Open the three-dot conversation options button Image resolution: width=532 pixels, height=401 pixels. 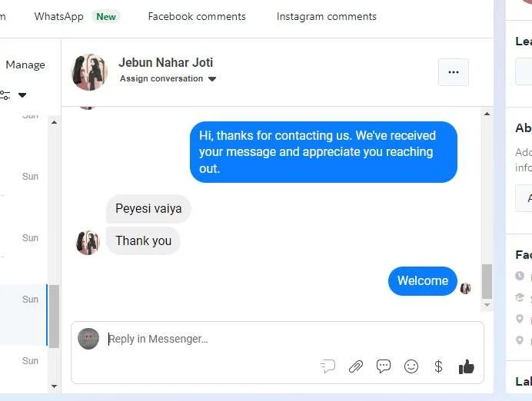pos(454,72)
